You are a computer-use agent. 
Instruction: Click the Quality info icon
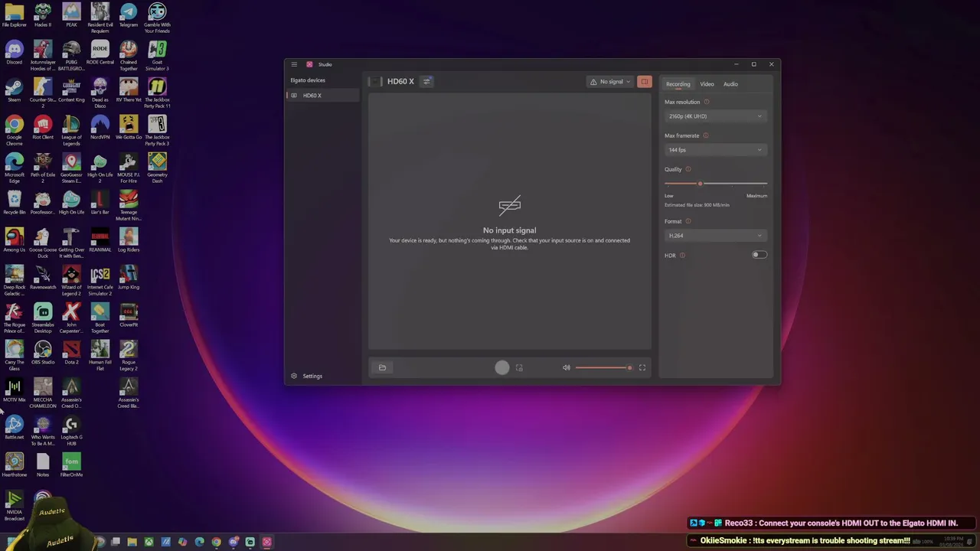(688, 169)
